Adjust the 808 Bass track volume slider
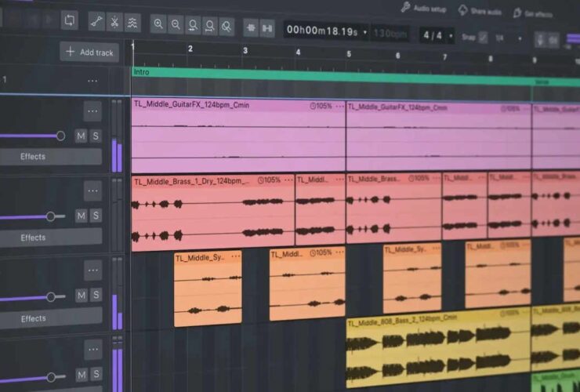The width and height of the screenshot is (580, 392). pos(51,377)
